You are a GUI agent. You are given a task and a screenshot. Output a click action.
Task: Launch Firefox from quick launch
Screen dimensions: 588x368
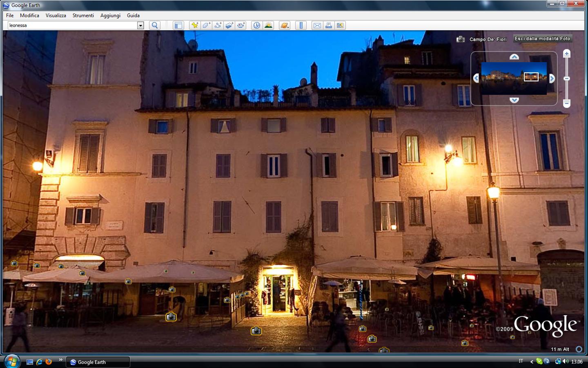pos(49,362)
